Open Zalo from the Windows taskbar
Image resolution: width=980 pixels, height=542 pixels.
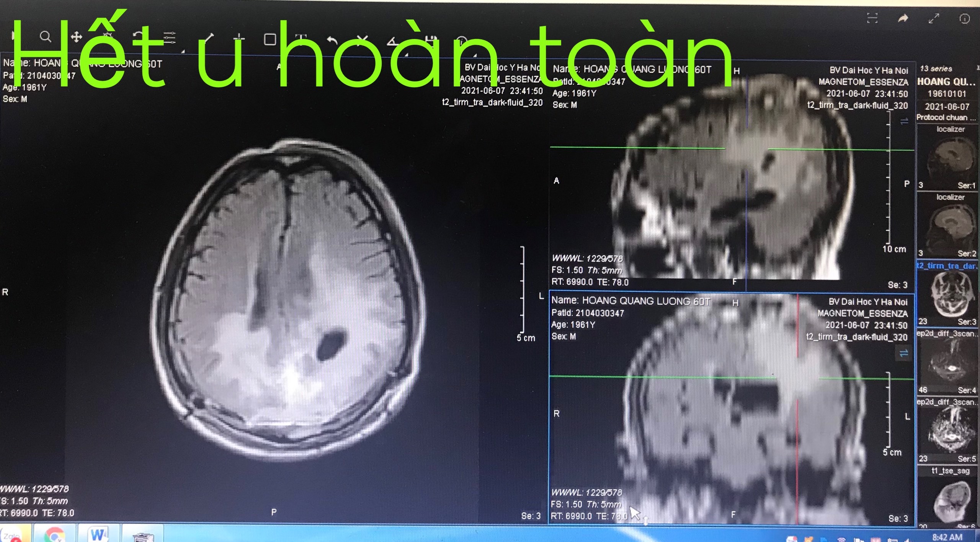15,534
